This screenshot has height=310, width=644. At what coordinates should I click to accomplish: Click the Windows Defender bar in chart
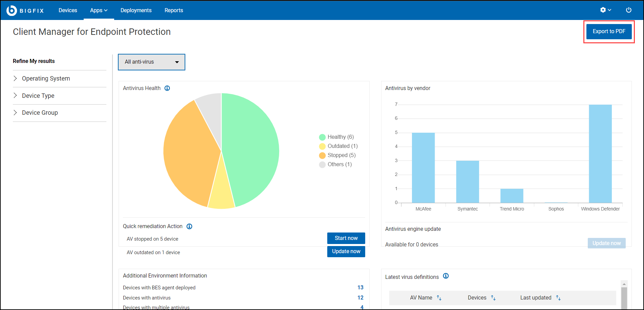(x=600, y=154)
